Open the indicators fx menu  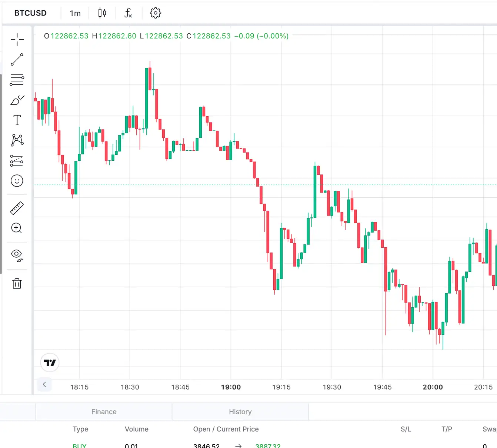coord(128,13)
